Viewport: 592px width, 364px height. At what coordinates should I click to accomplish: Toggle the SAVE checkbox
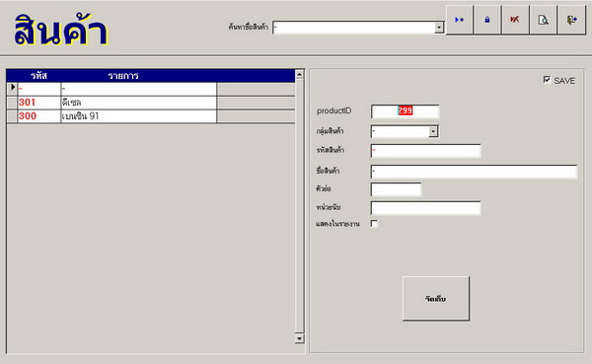pyautogui.click(x=547, y=80)
